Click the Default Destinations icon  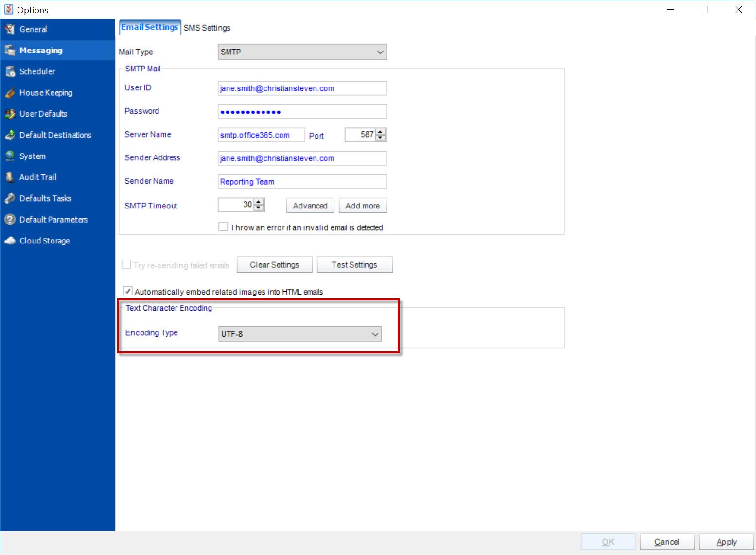click(10, 135)
